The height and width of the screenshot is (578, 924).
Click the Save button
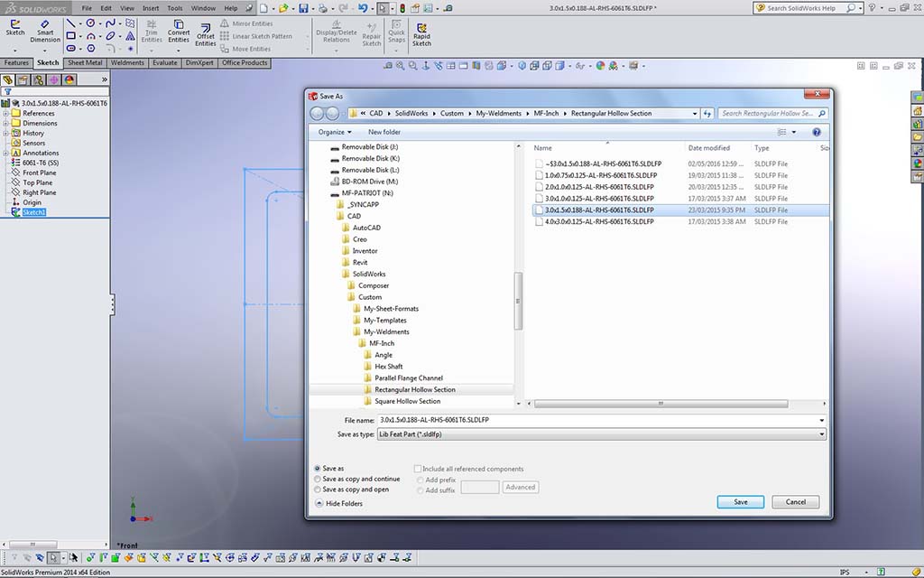(x=740, y=502)
